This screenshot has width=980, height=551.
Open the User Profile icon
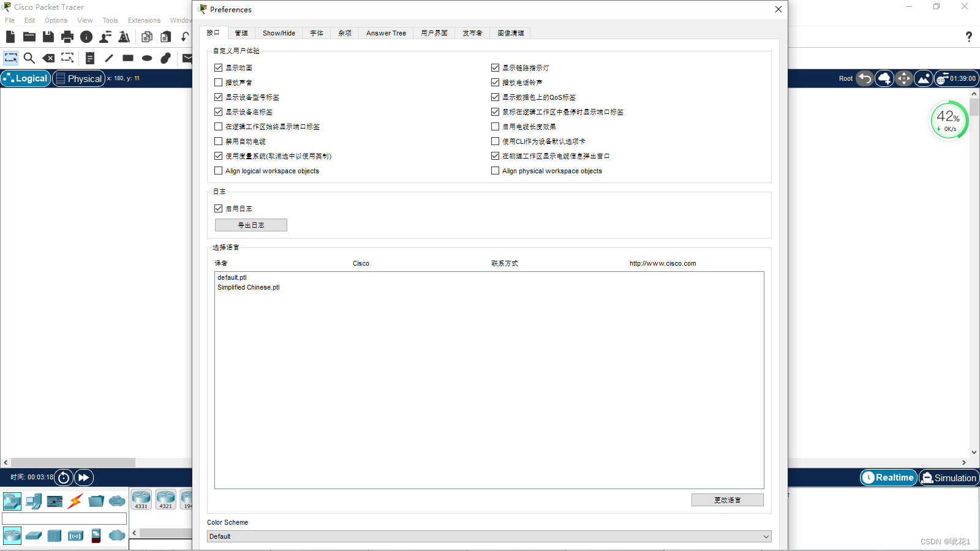(x=105, y=37)
